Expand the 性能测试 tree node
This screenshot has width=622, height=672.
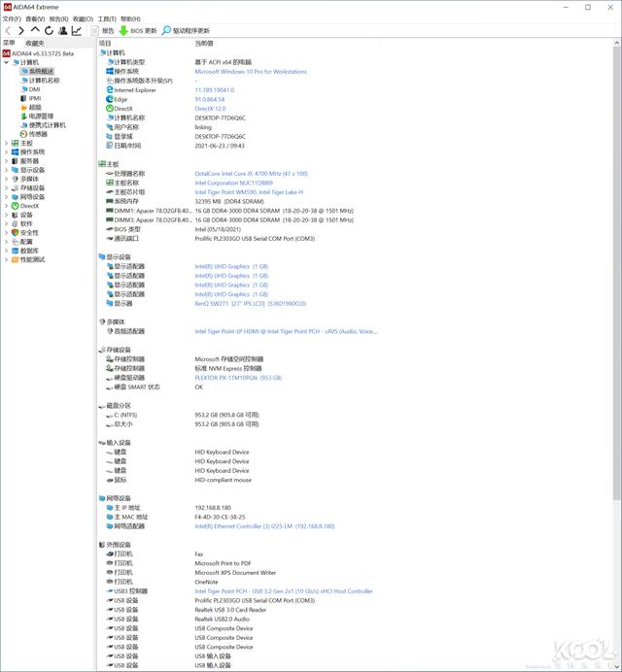pos(7,259)
